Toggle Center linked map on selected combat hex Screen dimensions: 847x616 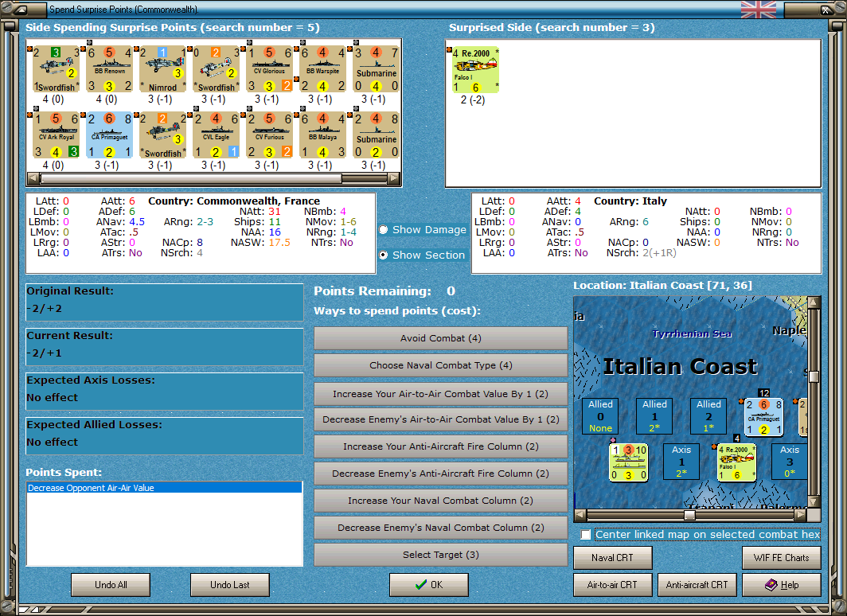click(x=586, y=535)
